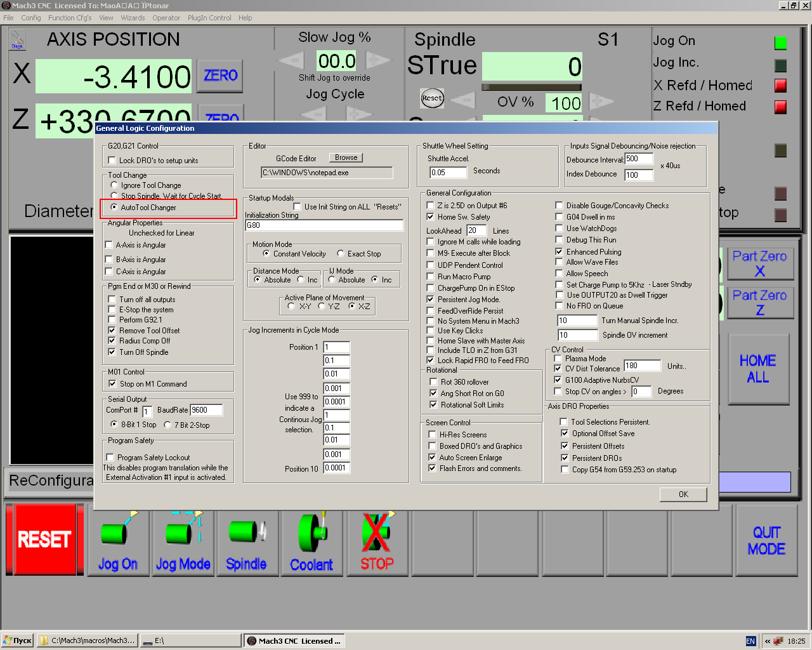Increase Slow Jog % with right arrow
Screen dimensions: 812x650
coord(379,61)
